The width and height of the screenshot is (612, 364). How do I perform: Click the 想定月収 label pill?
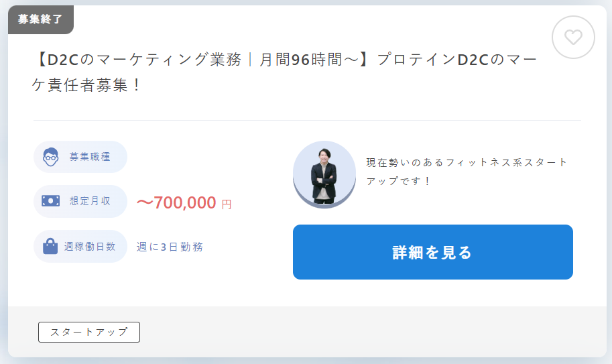point(80,201)
